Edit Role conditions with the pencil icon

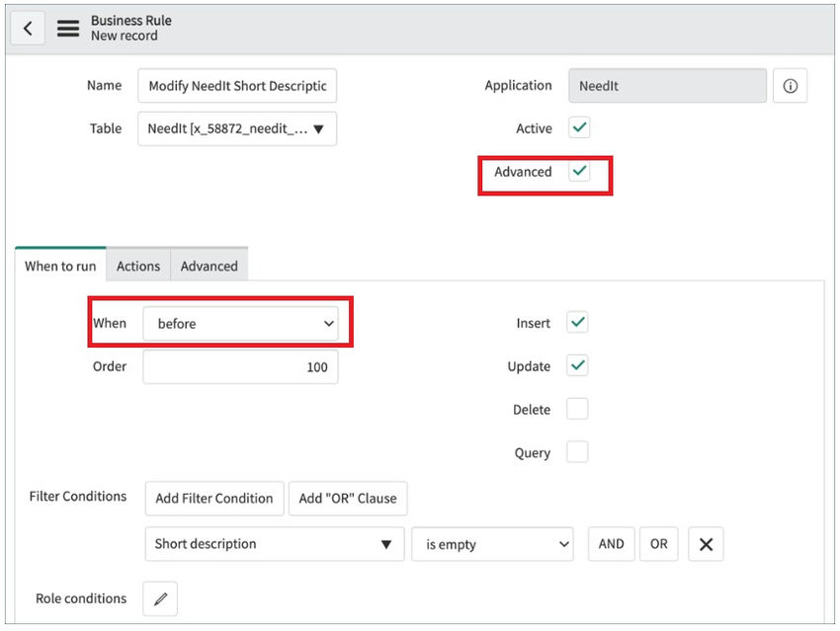click(x=159, y=598)
